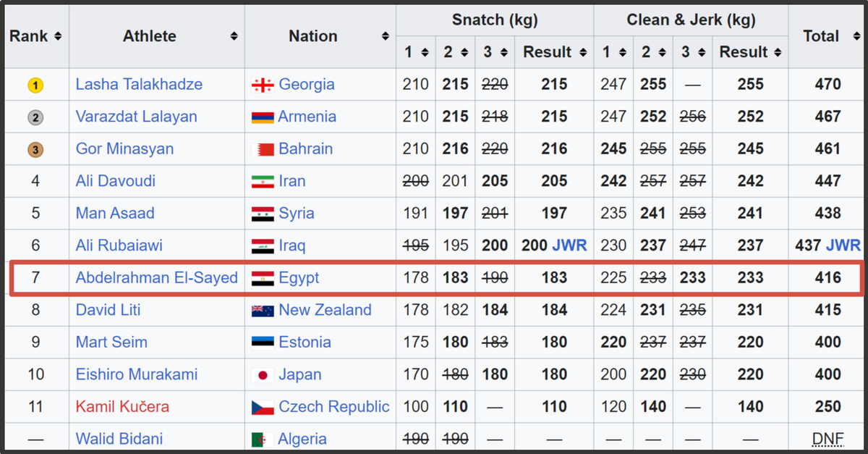This screenshot has height=454, width=868.
Task: Sort by Nation column sort arrows
Action: 385,36
